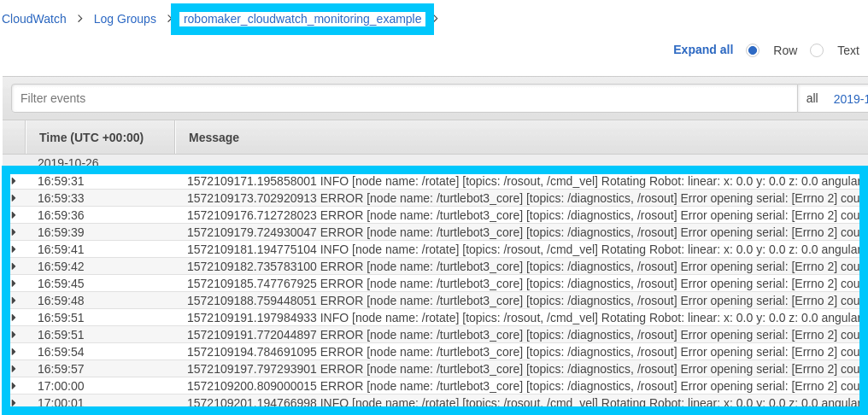Go to CloudWatch breadcrumb link
The image size is (868, 415).
point(34,19)
